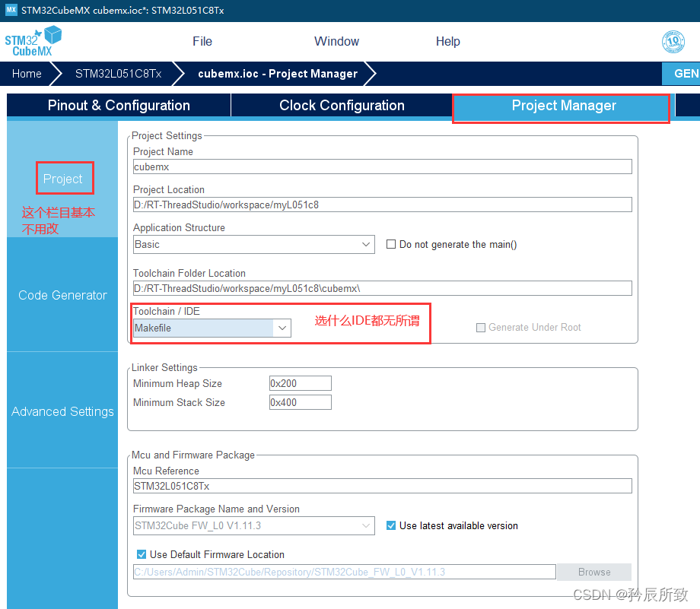Switch to Pinout & Configuration tab
Image resolution: width=700 pixels, height=609 pixels.
pos(119,105)
